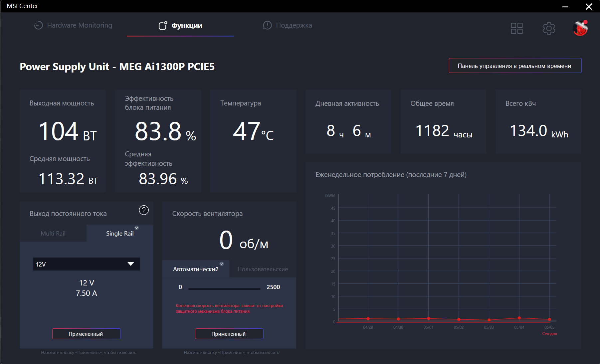600x364 pixels.
Task: Switch to Hardware Monitoring tab
Action: pos(73,25)
